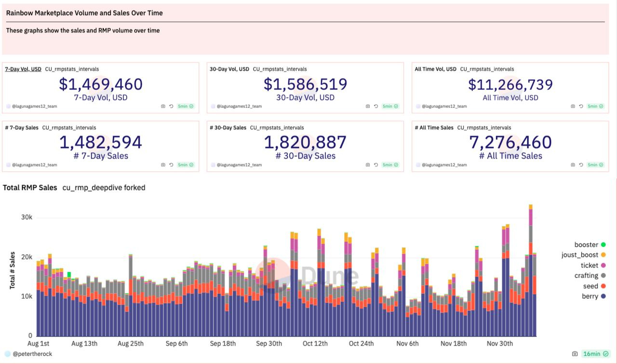Click the avatar icon next to @petertherock
Image resolution: width=617 pixels, height=364 pixels.
[7, 354]
